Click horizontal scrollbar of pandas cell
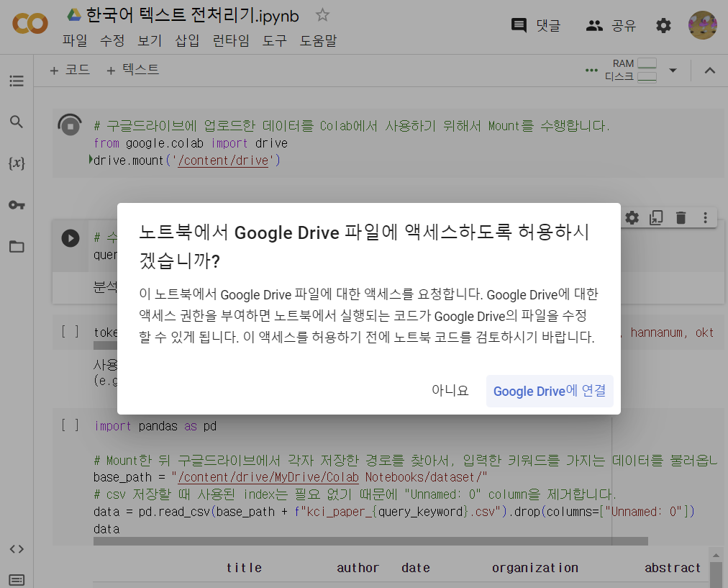 pyautogui.click(x=370, y=541)
